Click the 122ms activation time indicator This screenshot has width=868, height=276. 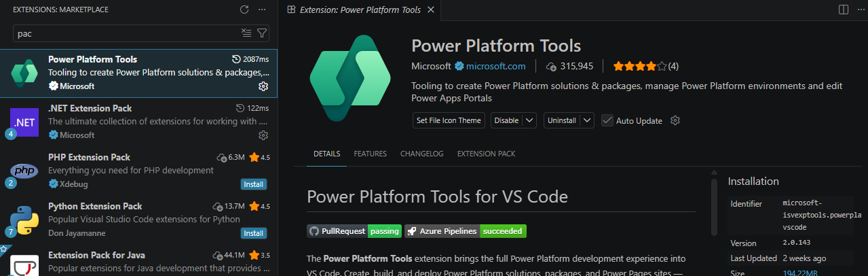(252, 108)
